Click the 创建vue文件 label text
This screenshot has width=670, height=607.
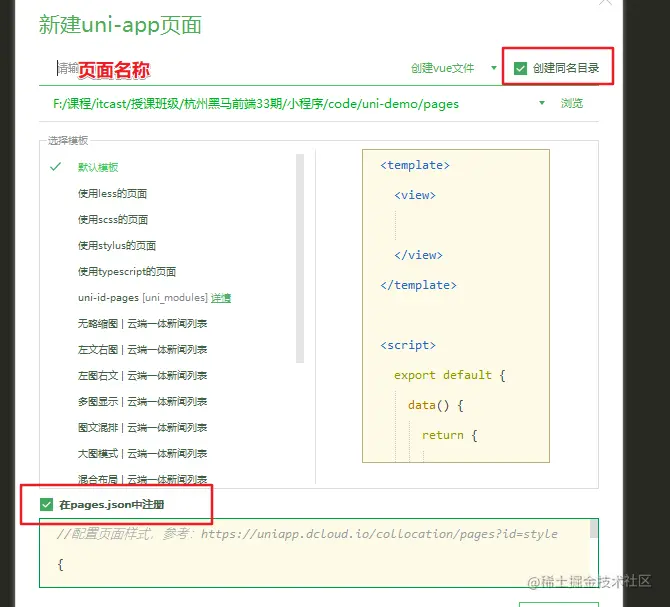tap(442, 68)
